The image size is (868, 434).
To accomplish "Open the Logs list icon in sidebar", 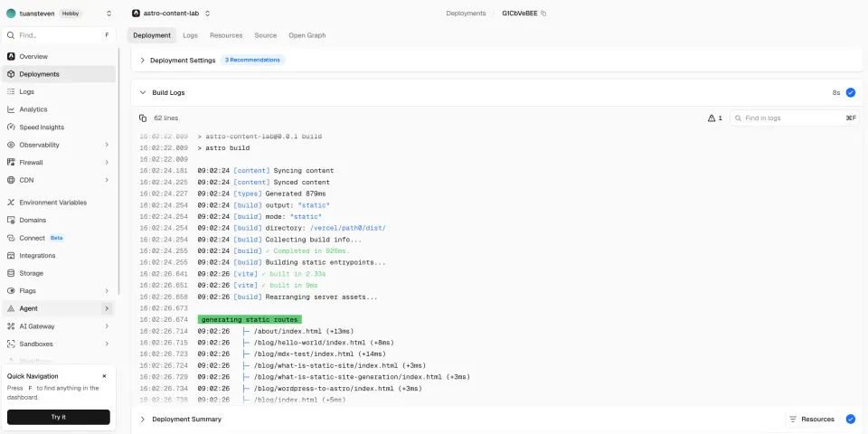I will click(x=11, y=92).
